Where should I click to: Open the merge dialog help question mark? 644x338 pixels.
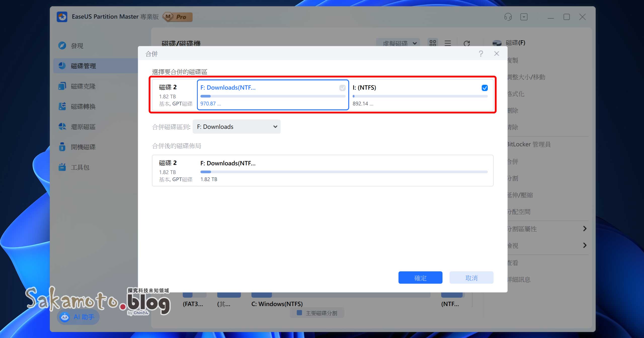[481, 53]
